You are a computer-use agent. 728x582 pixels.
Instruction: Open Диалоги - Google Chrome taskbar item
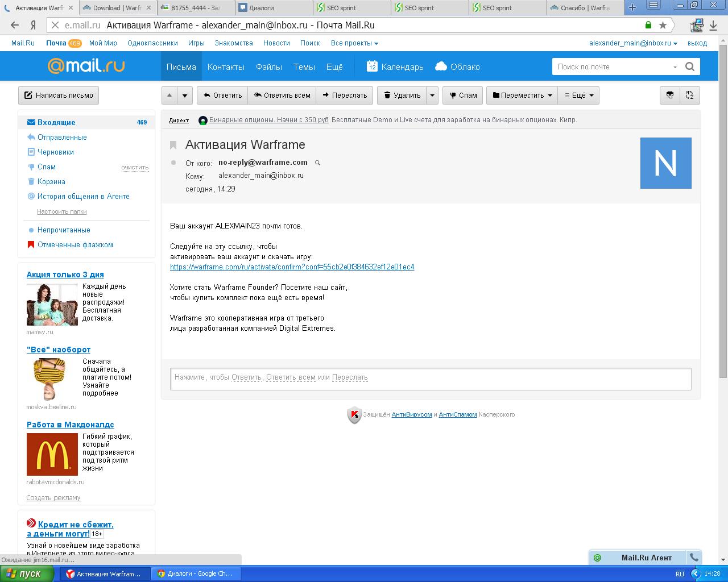click(196, 574)
